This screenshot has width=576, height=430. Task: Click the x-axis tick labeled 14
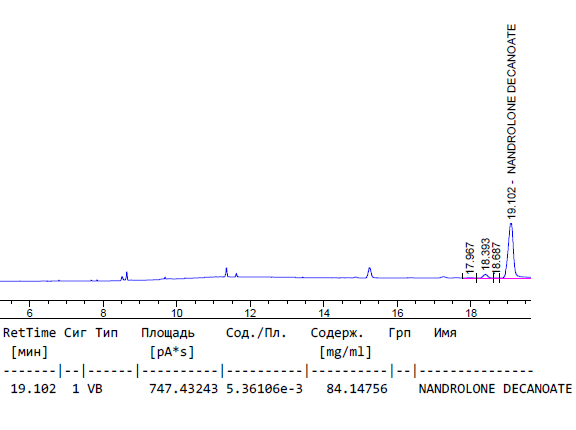[x=324, y=313]
